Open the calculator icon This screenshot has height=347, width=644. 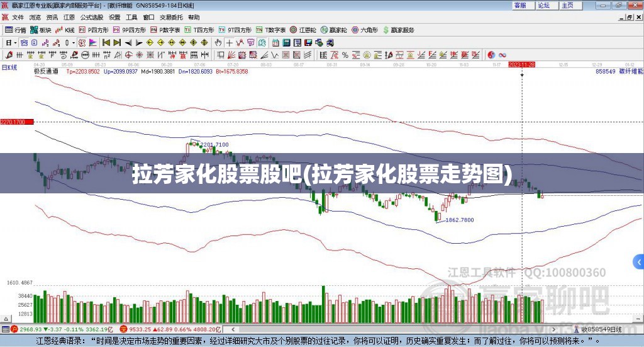click(x=286, y=43)
